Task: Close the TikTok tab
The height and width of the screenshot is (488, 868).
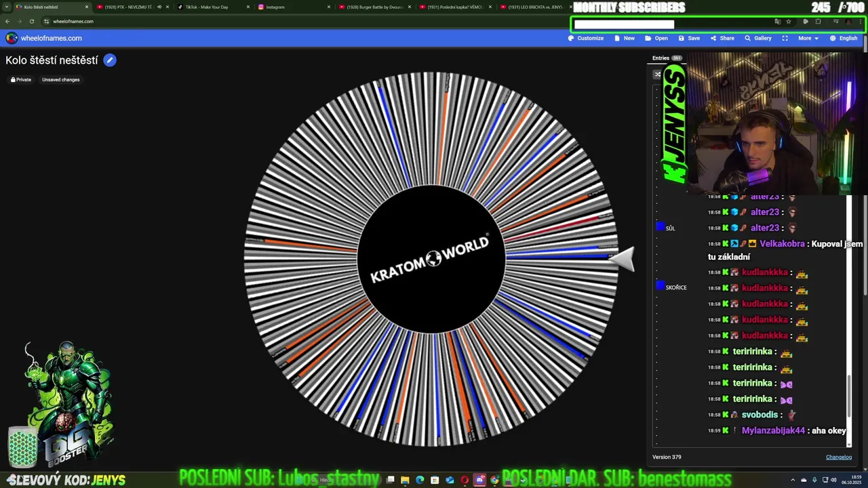Action: [248, 7]
